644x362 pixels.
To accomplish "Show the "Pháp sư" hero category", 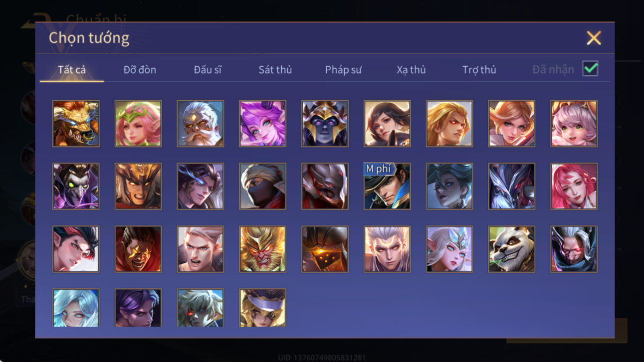I will [x=343, y=70].
